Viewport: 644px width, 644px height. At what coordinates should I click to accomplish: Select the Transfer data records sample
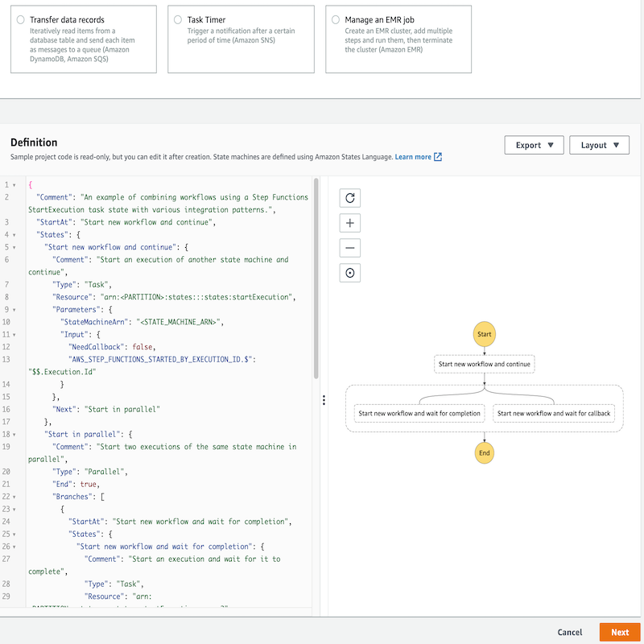[x=21, y=19]
